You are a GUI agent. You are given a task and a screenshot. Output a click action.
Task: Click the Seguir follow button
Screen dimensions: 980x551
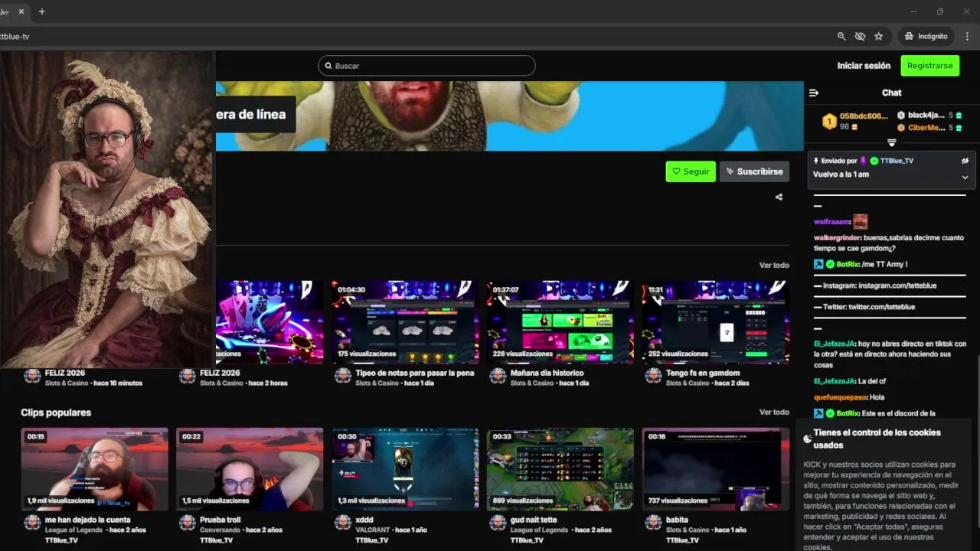(x=691, y=171)
